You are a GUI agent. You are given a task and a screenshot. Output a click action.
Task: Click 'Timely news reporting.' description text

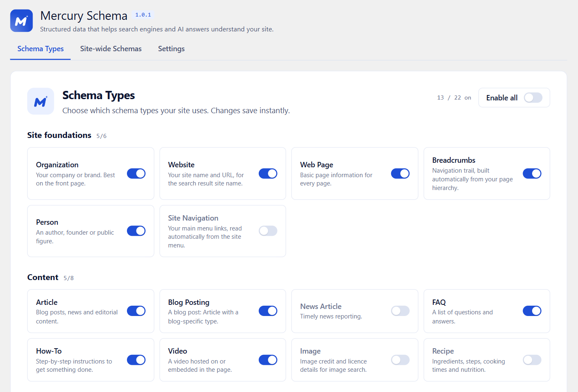click(x=331, y=316)
